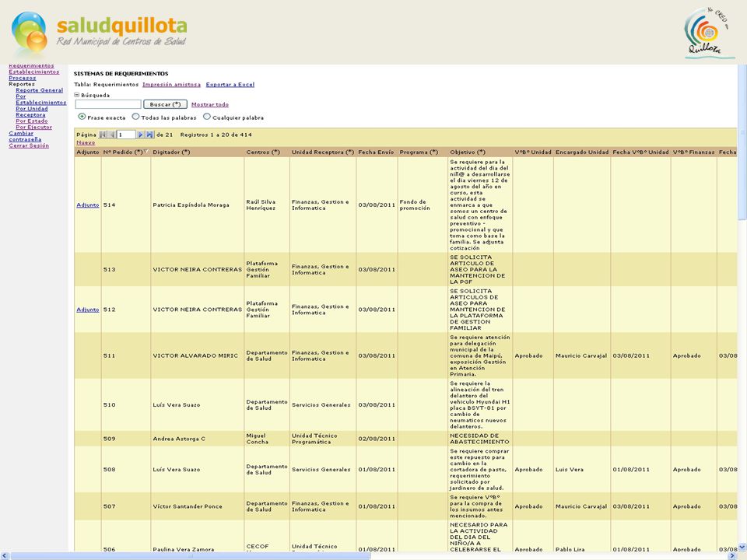
Task: Open Por Ejecutor report
Action: 33,128
